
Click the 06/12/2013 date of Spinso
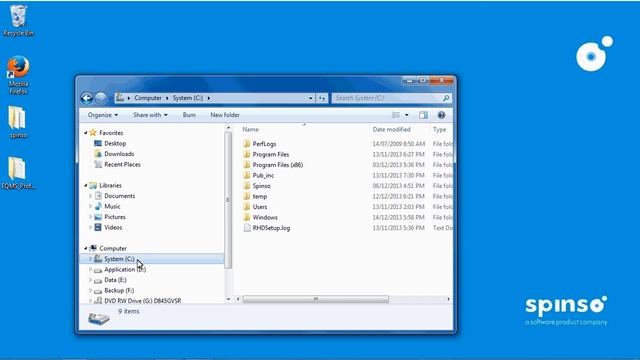pyautogui.click(x=398, y=186)
